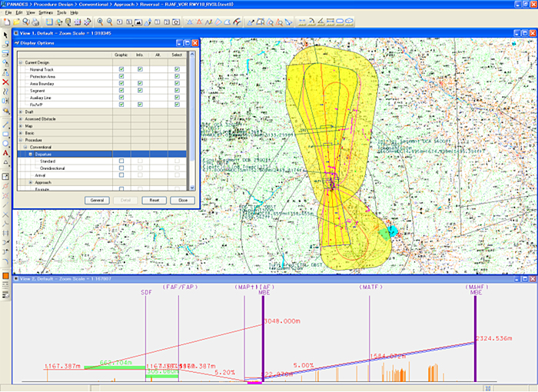Uncheck Nominal Track Graphic checkbox
This screenshot has width=538, height=392.
(121, 70)
